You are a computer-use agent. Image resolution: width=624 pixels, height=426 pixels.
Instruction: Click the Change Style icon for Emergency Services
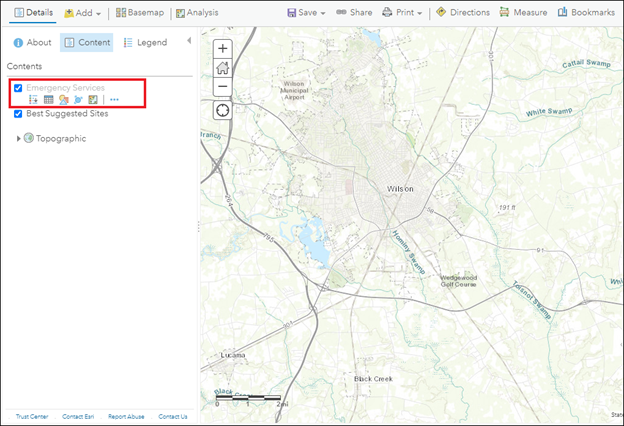[64, 100]
